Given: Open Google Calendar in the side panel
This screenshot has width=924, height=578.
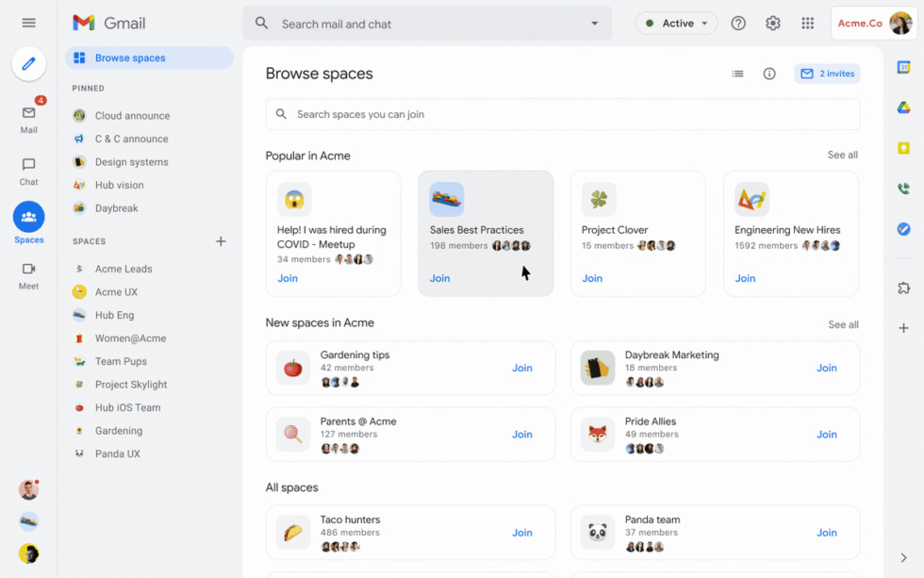Looking at the screenshot, I should click(904, 68).
